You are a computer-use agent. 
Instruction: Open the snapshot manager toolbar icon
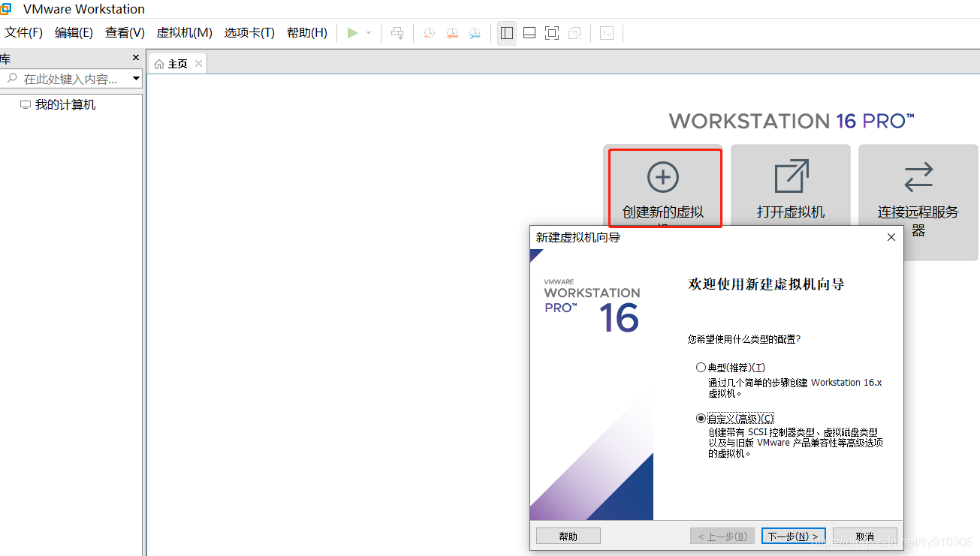tap(475, 33)
